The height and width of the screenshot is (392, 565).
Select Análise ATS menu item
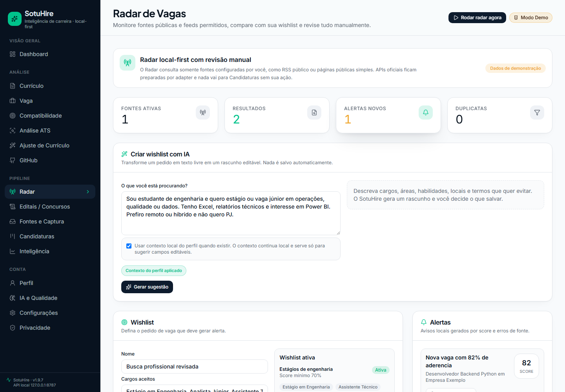click(50, 131)
